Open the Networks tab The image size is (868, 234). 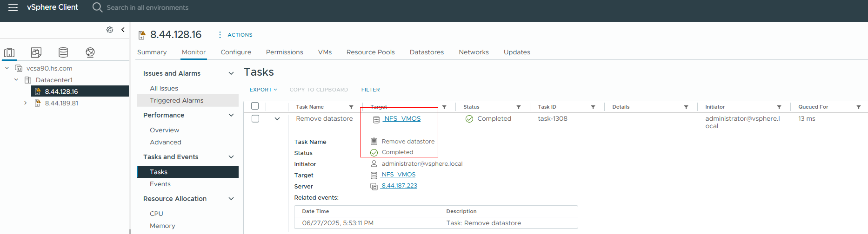[x=474, y=52]
